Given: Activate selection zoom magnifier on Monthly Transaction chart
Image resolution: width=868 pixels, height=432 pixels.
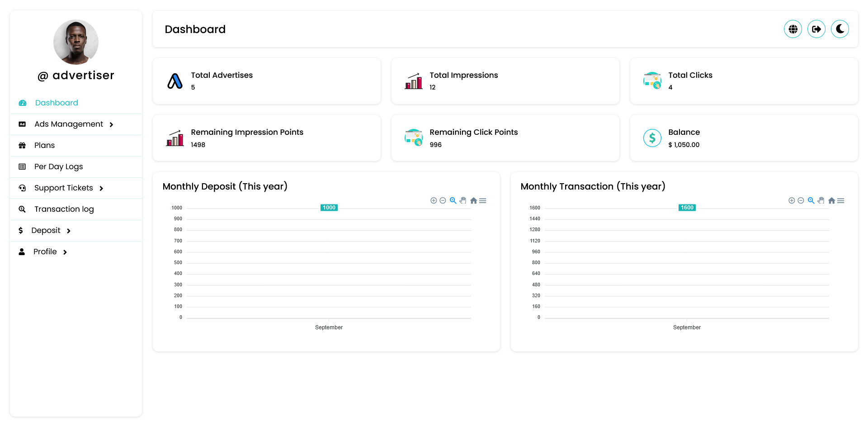Looking at the screenshot, I should tap(811, 200).
